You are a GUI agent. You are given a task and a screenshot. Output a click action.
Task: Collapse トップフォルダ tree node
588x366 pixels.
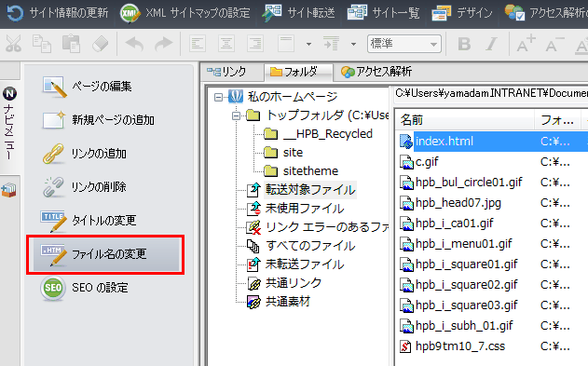pyautogui.click(x=236, y=115)
